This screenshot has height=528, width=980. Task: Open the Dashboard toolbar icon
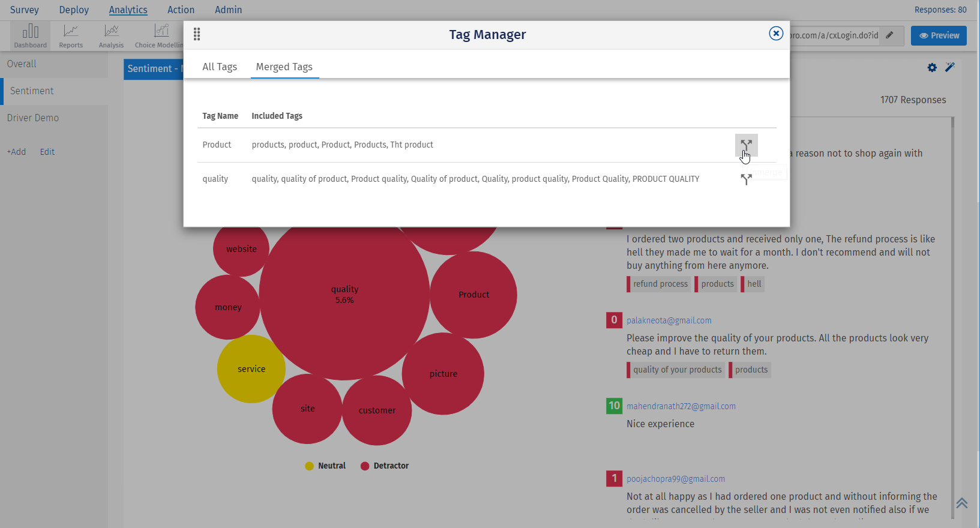31,36
